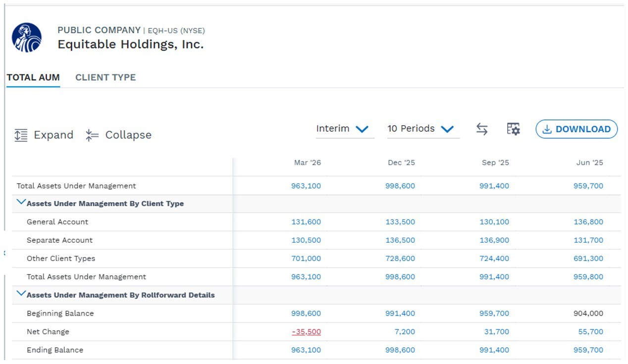The width and height of the screenshot is (628, 364).
Task: Click Other Client Types value 728,600
Action: click(x=400, y=259)
